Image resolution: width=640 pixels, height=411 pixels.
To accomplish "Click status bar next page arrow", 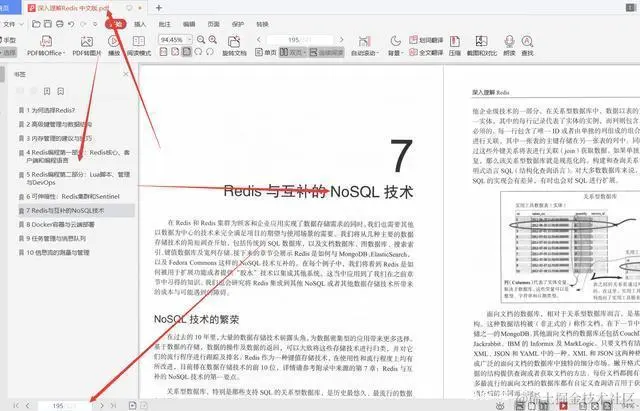I will click(102, 405).
